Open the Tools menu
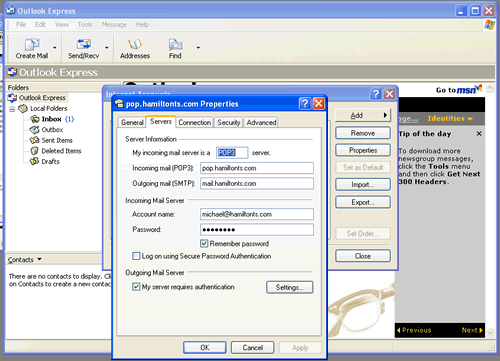The height and width of the screenshot is (361, 500). coord(85,25)
